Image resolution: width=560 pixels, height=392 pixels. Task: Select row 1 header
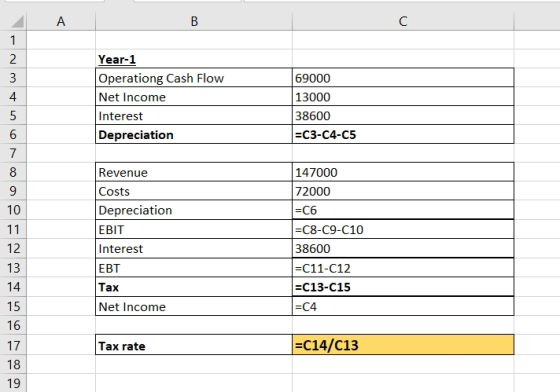[13, 40]
